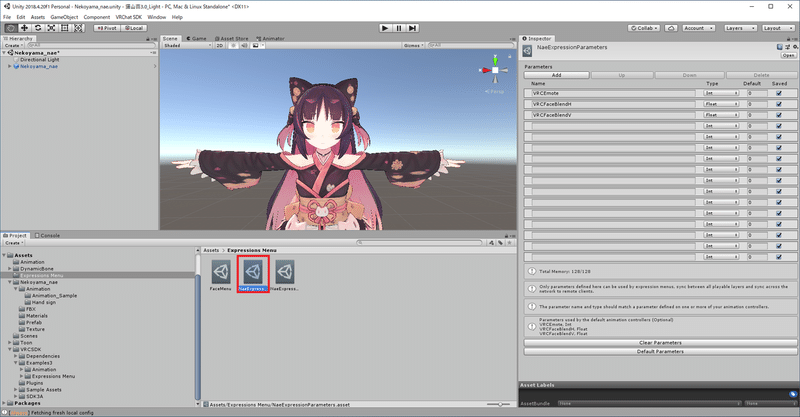
Task: Expand the DynamicBone folder
Action: pyautogui.click(x=10, y=268)
